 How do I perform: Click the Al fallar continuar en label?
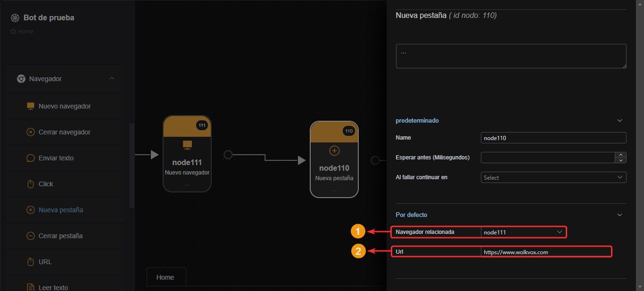[421, 177]
